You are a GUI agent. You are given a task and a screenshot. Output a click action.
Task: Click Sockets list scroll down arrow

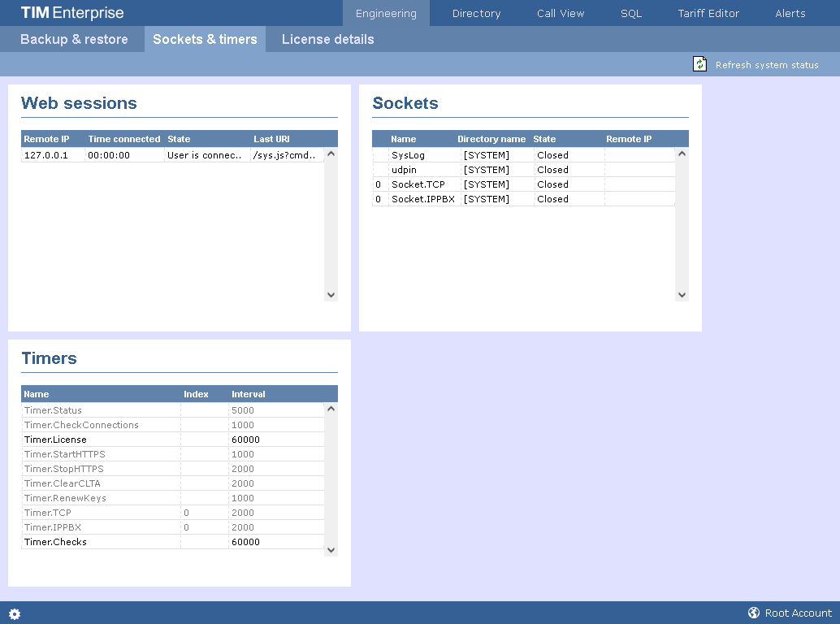pos(682,295)
